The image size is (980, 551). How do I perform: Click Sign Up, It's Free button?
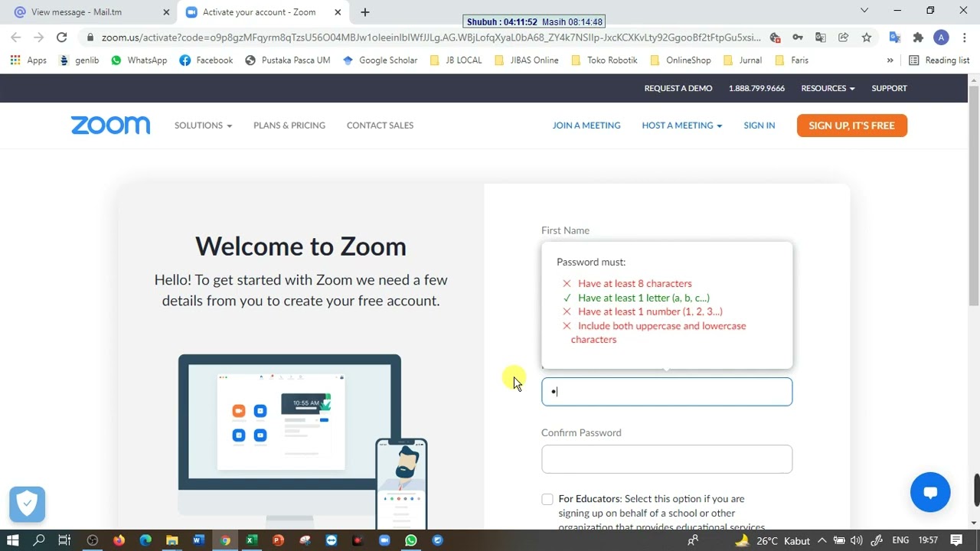[x=851, y=126]
